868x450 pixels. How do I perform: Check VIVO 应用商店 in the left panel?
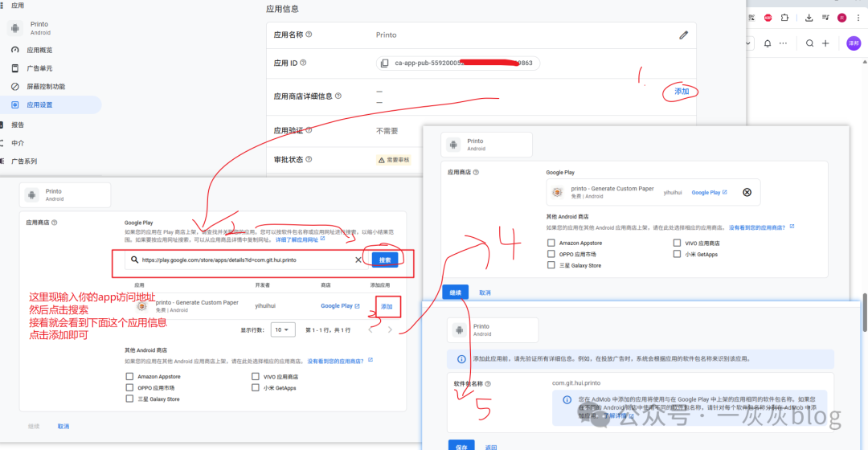[x=256, y=376]
